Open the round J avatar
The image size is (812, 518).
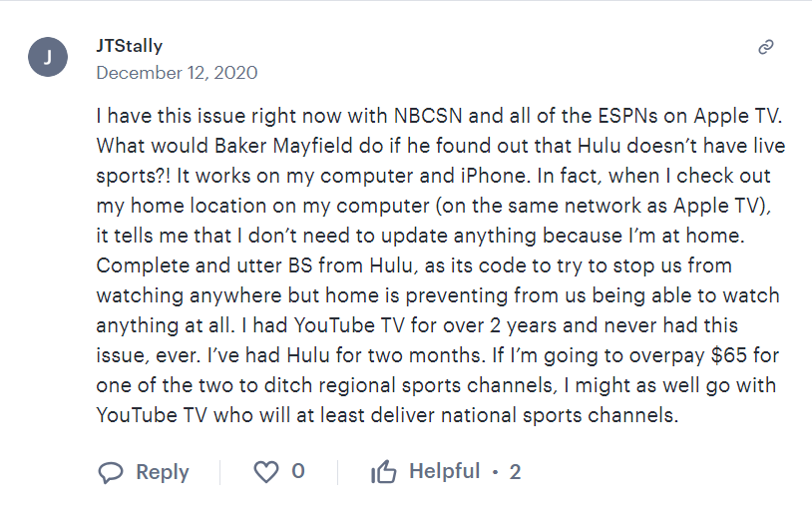click(48, 57)
